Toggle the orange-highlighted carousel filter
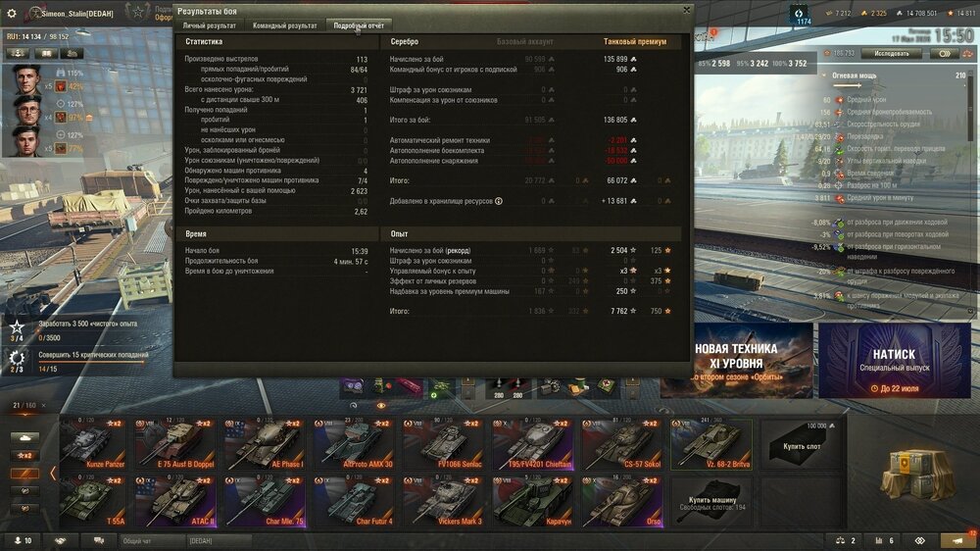The image size is (980, 551). 25,474
